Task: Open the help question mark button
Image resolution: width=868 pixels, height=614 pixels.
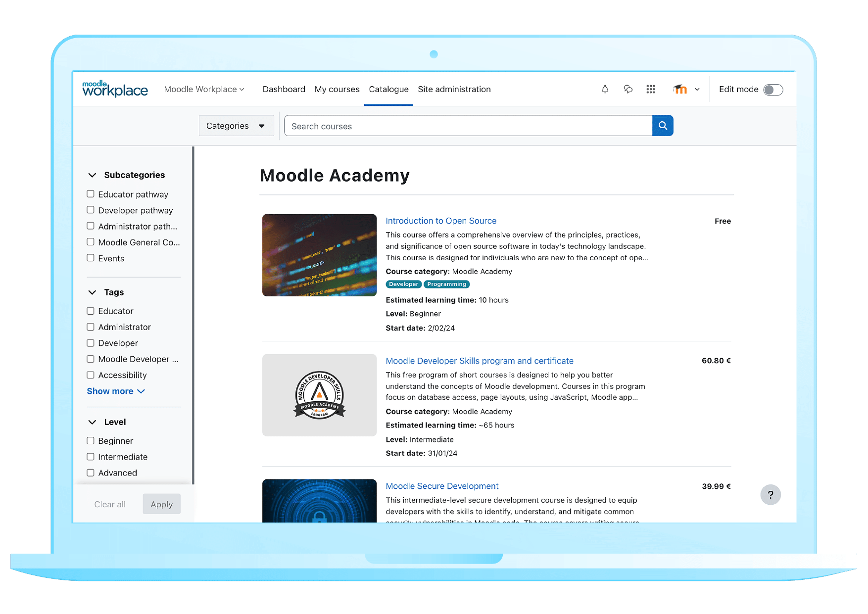Action: 770,495
